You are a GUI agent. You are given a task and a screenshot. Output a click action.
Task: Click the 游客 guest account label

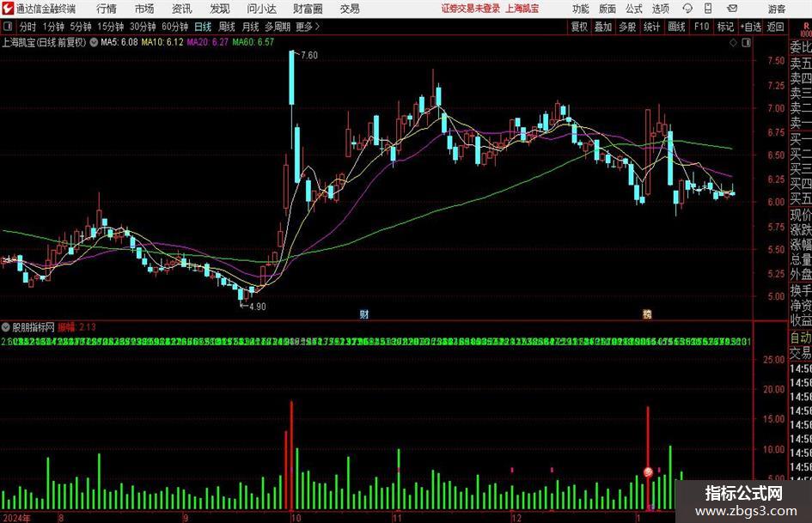click(x=777, y=9)
